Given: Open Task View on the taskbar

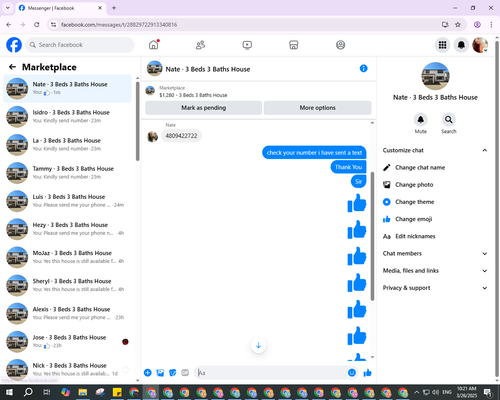Looking at the screenshot, I should [47, 392].
